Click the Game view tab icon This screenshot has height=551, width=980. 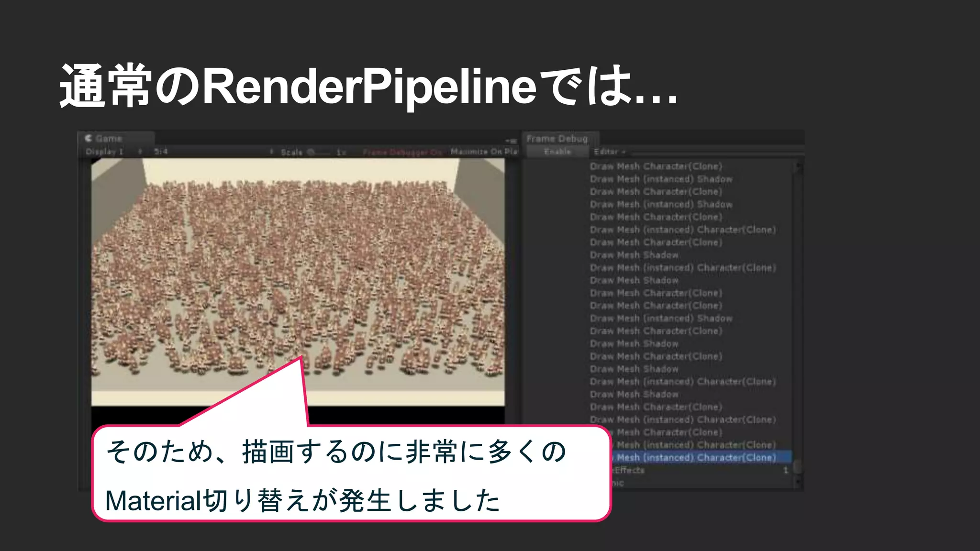coord(89,138)
